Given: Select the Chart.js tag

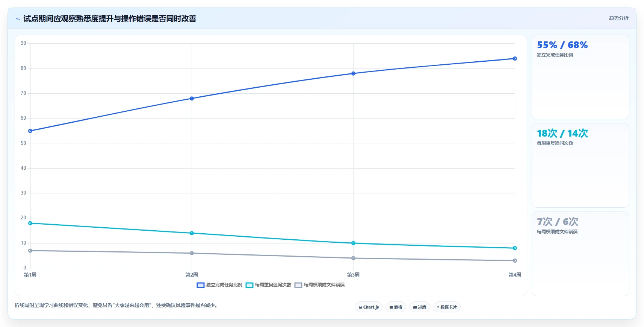Looking at the screenshot, I should tap(369, 307).
